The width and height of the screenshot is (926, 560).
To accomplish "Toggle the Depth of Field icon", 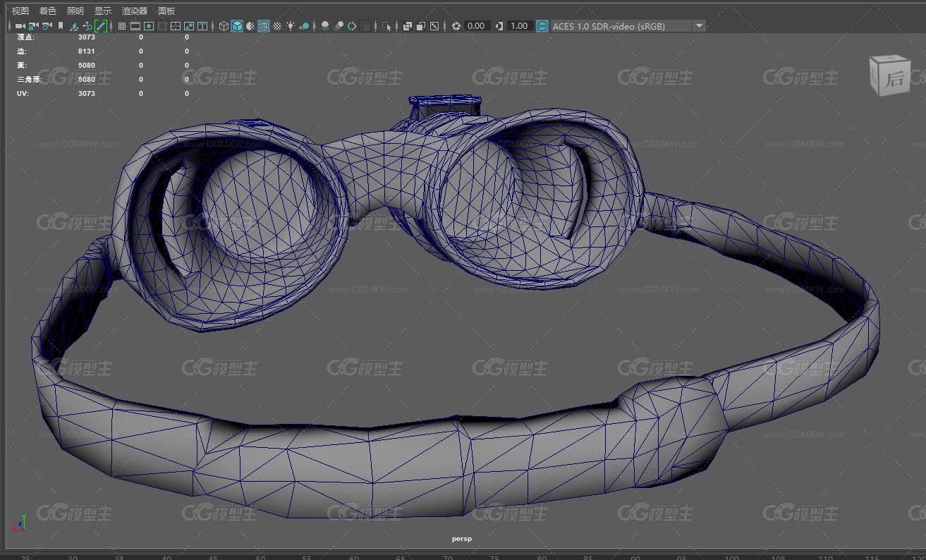I will [365, 26].
